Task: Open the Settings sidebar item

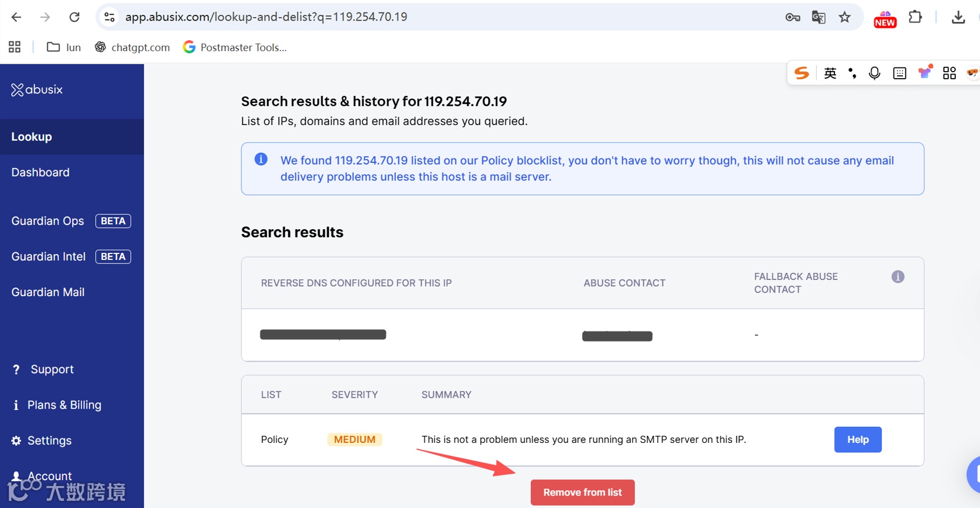Action: (x=49, y=441)
